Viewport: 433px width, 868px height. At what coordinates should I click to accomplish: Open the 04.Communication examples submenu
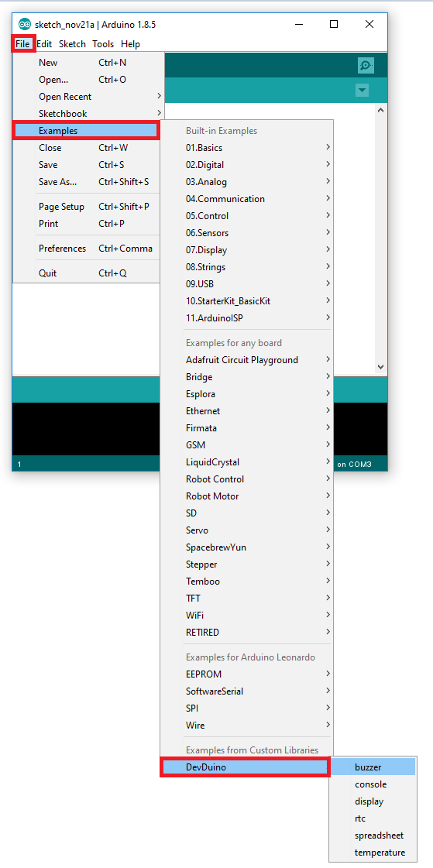pyautogui.click(x=247, y=199)
